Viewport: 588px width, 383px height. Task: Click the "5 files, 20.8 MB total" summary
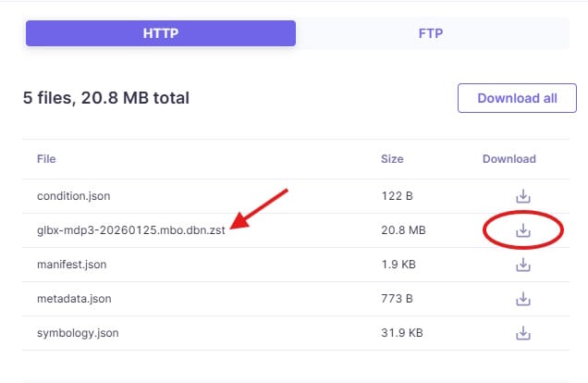(x=106, y=97)
